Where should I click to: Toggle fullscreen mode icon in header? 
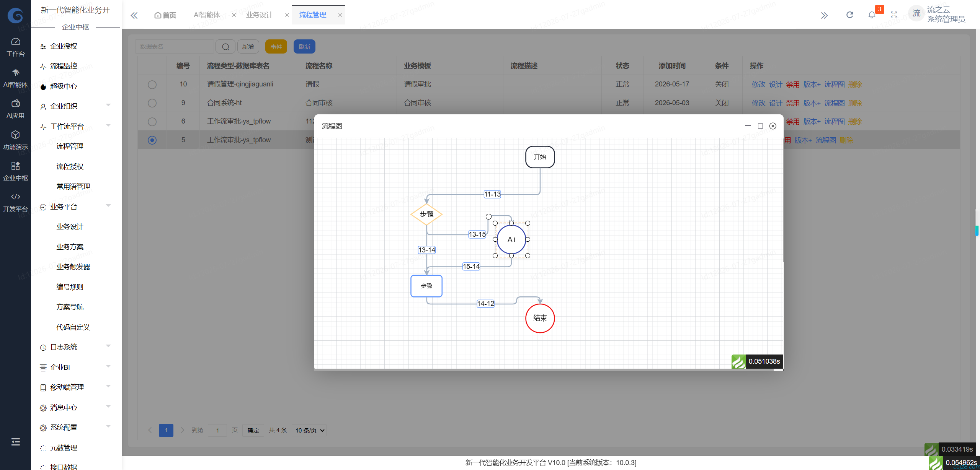coord(894,15)
